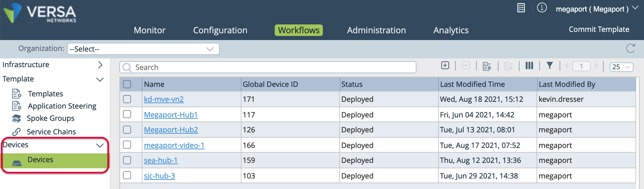644x189 pixels.
Task: Open the tasks checklist icon in header
Action: point(521,8)
